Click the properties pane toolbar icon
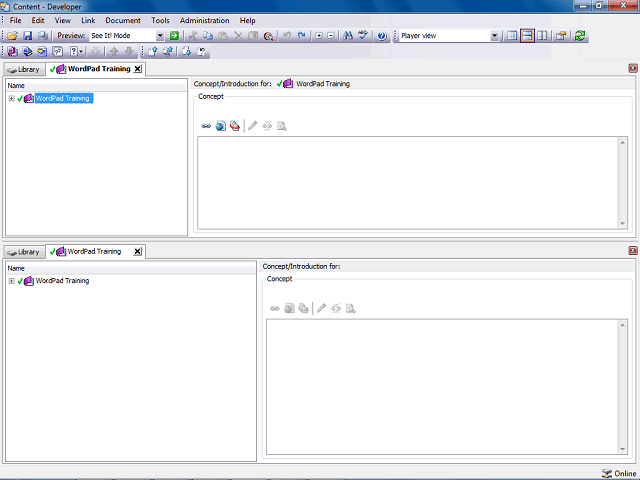The height and width of the screenshot is (480, 640). 561,36
